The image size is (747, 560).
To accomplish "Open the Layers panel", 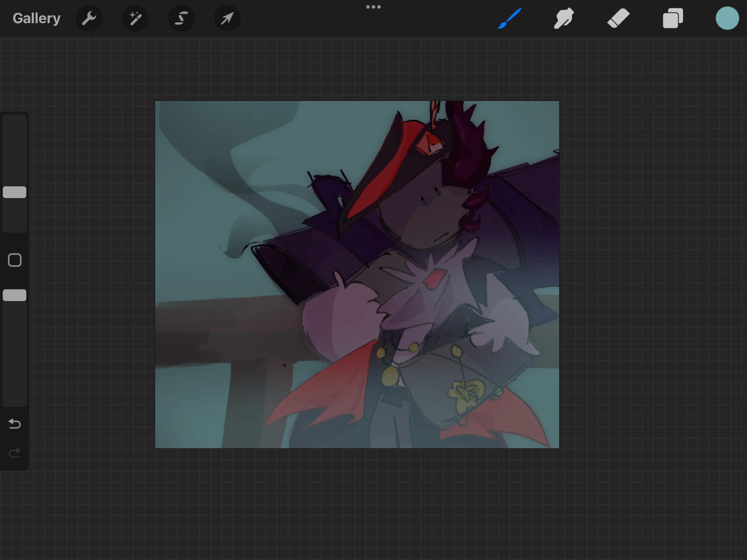I will coord(673,18).
